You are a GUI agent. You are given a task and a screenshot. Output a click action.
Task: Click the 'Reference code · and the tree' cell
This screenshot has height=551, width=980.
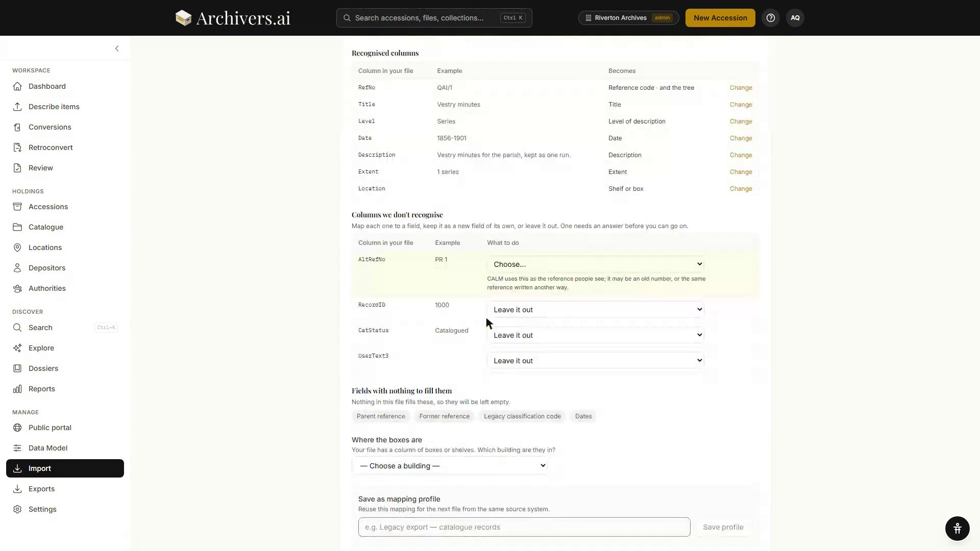(651, 88)
